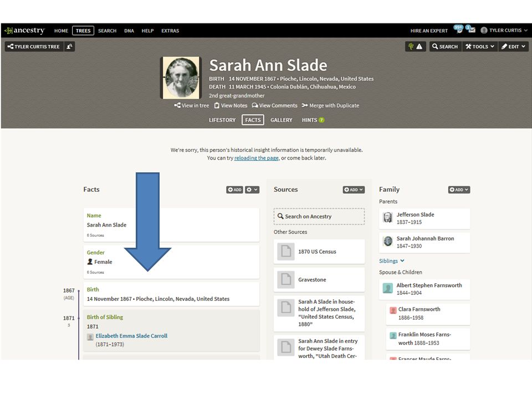Switch to the Hints tab
Viewport: 532px width, 399px height.
point(313,120)
